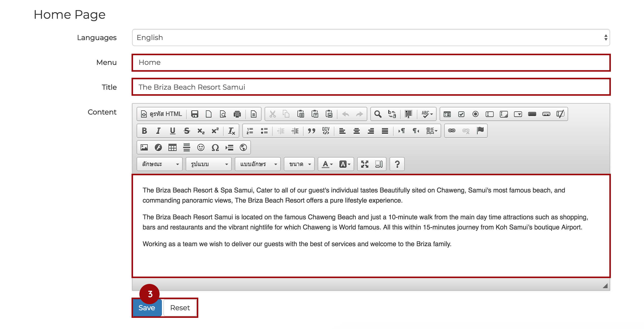This screenshot has height=329, width=644.
Task: Justify text alignment
Action: (385, 131)
